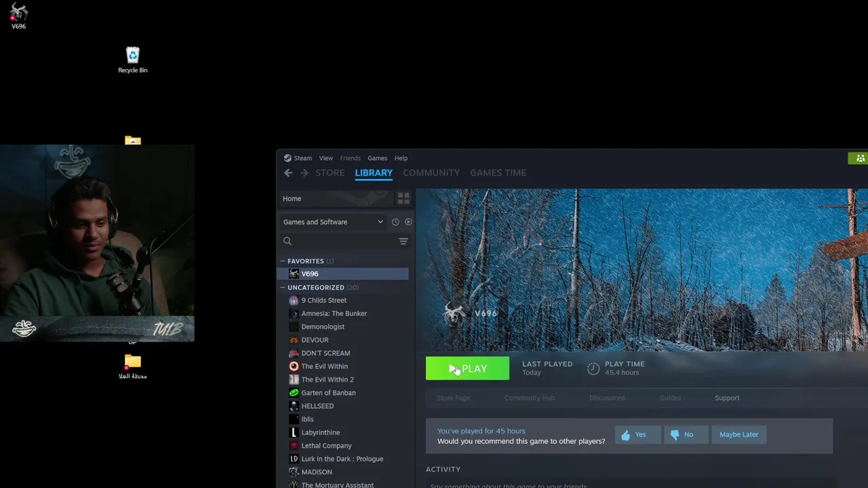Click the Lethal Company game icon
868x488 pixels.
pyautogui.click(x=294, y=446)
